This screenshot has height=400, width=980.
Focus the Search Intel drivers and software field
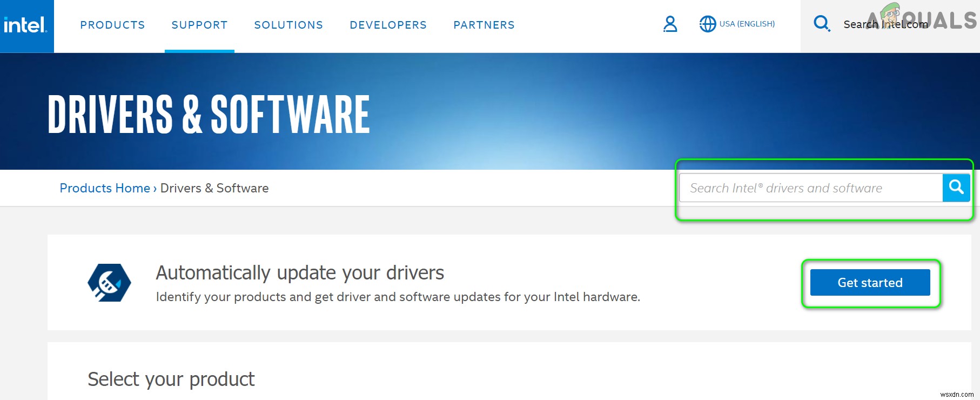(811, 188)
